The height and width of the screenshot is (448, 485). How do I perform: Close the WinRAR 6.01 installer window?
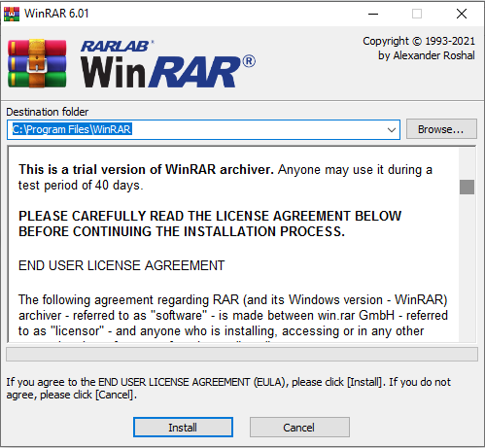click(462, 14)
